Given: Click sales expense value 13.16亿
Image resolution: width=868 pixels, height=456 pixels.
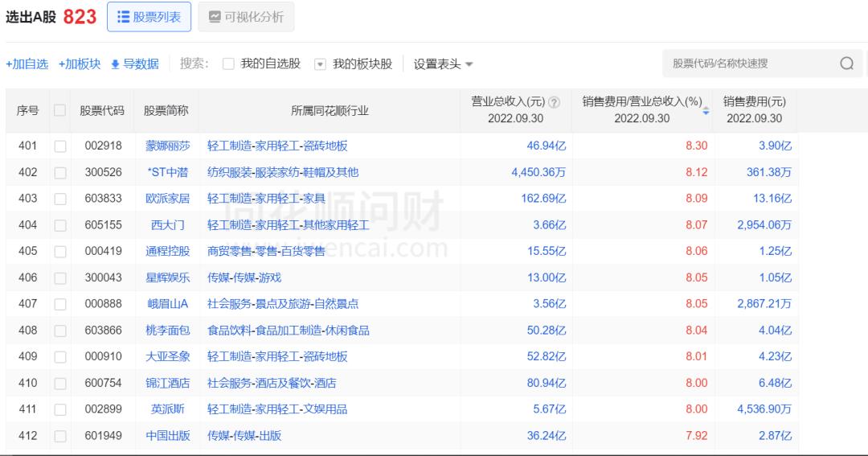Looking at the screenshot, I should coord(772,199).
